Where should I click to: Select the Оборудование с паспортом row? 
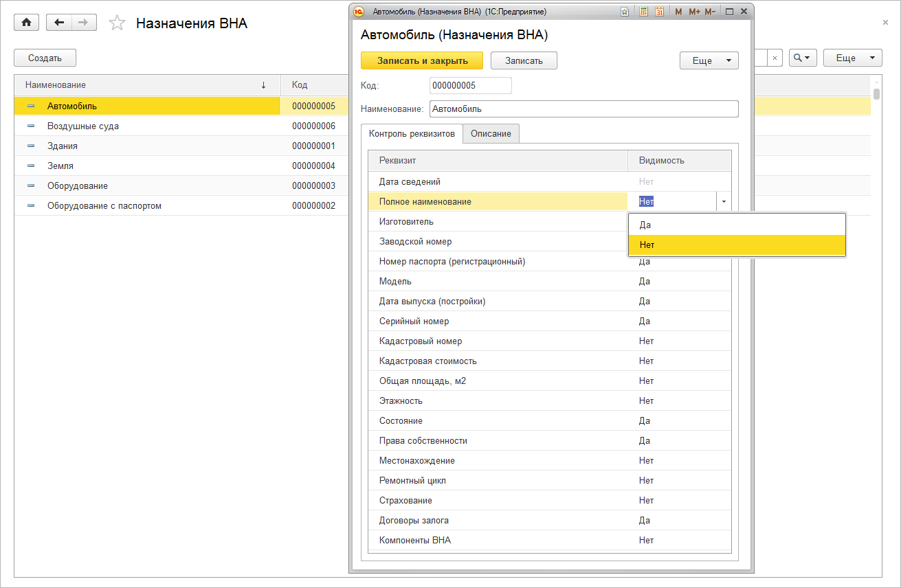click(181, 205)
